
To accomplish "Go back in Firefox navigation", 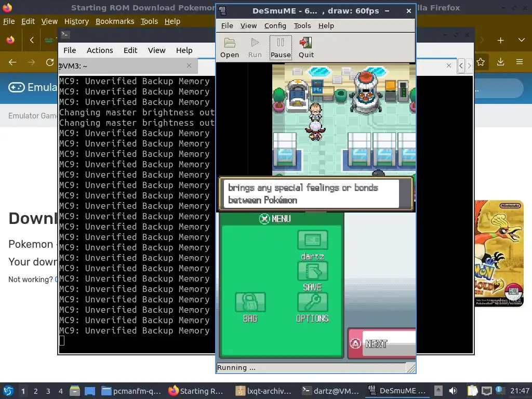I will pos(12,62).
